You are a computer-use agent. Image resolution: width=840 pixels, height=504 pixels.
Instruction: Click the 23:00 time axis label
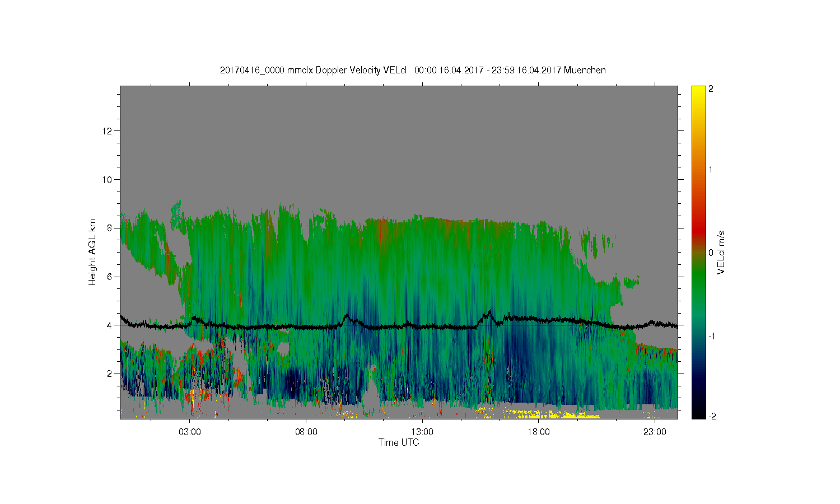655,432
